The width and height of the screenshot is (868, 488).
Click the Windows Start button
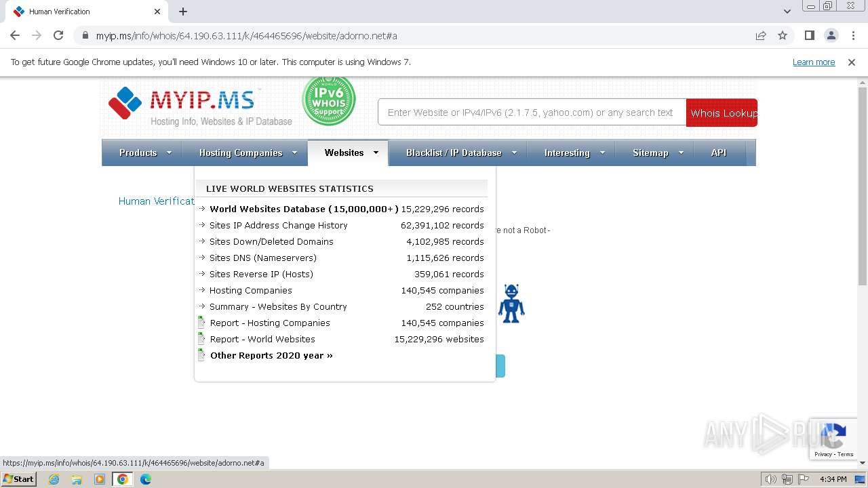tap(19, 479)
